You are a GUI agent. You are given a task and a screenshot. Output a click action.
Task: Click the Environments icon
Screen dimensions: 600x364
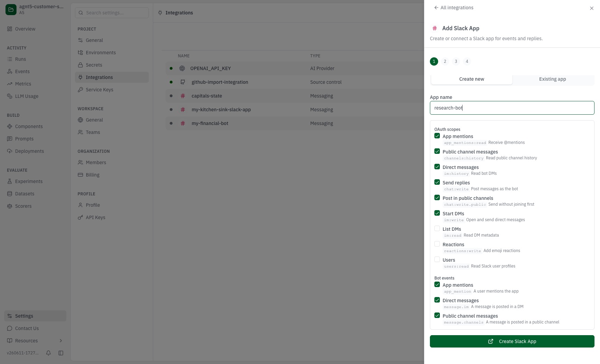click(x=80, y=53)
